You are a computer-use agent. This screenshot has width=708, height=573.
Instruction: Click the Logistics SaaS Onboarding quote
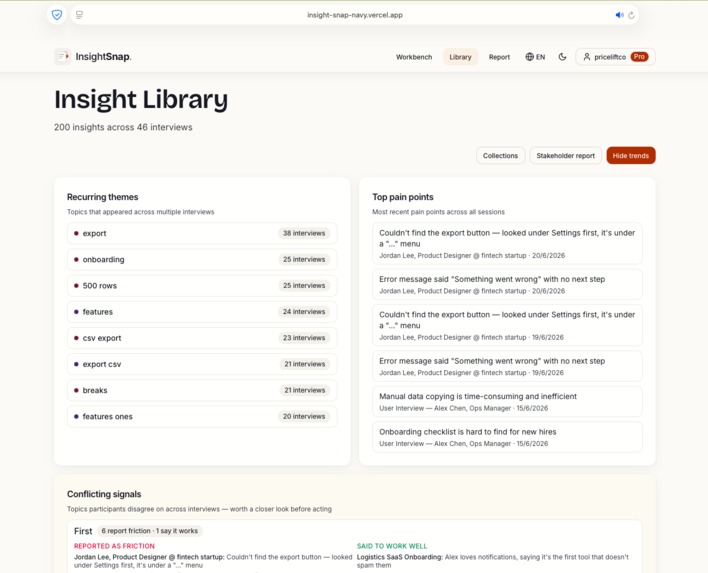pos(493,561)
